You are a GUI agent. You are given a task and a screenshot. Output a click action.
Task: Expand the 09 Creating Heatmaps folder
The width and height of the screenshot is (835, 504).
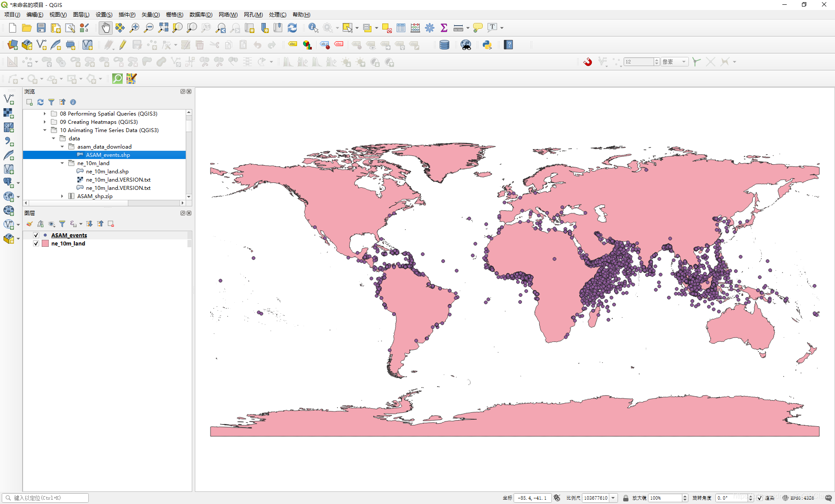click(45, 122)
